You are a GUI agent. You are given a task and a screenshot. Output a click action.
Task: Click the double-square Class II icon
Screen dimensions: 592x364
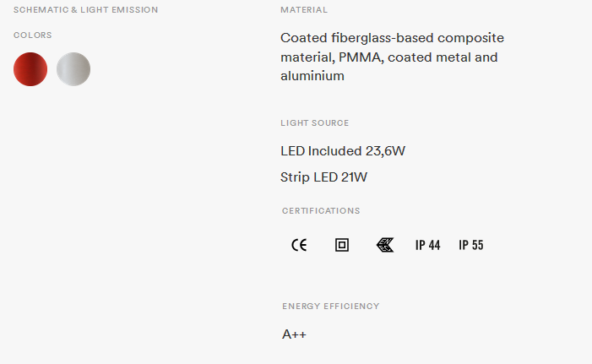342,245
